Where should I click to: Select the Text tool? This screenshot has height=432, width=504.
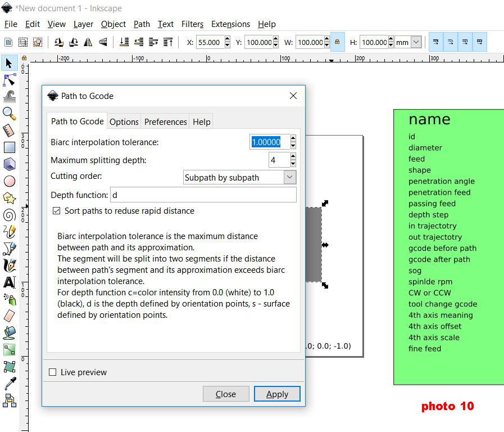(10, 282)
